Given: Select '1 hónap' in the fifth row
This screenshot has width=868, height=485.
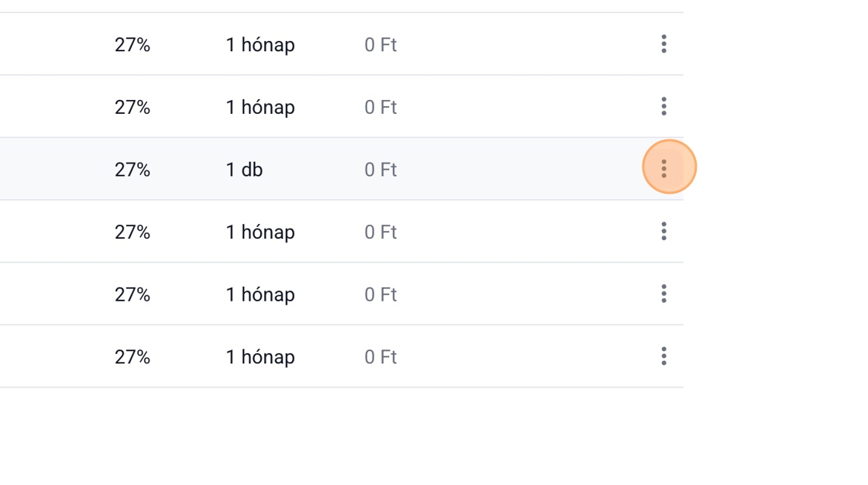Looking at the screenshot, I should pos(260,294).
